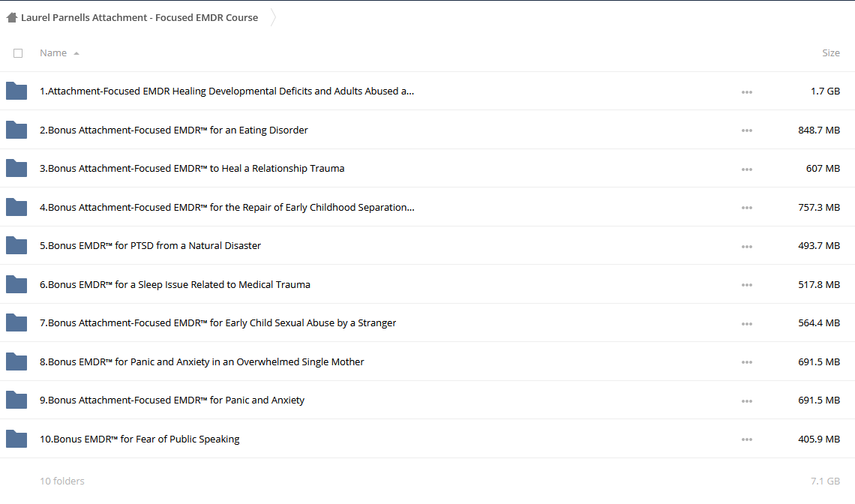This screenshot has width=855, height=504.
Task: Open 9.Bonus Attachment-Focused EMDR for Panic and Anxiety
Action: pyautogui.click(x=172, y=400)
